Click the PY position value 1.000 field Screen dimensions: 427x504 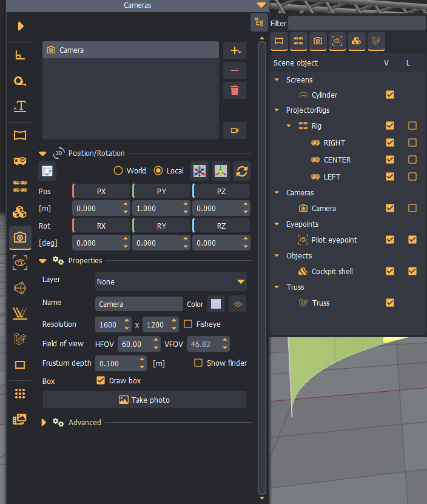point(158,208)
